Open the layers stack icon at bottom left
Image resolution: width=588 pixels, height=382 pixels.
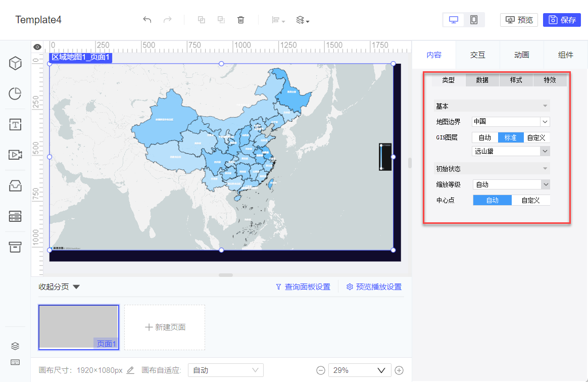click(15, 346)
